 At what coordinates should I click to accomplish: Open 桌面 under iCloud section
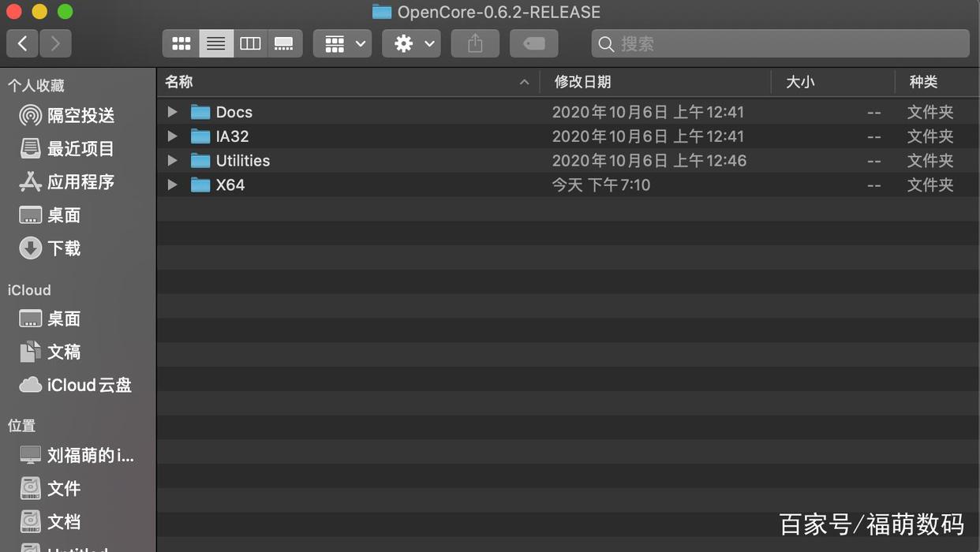point(50,319)
